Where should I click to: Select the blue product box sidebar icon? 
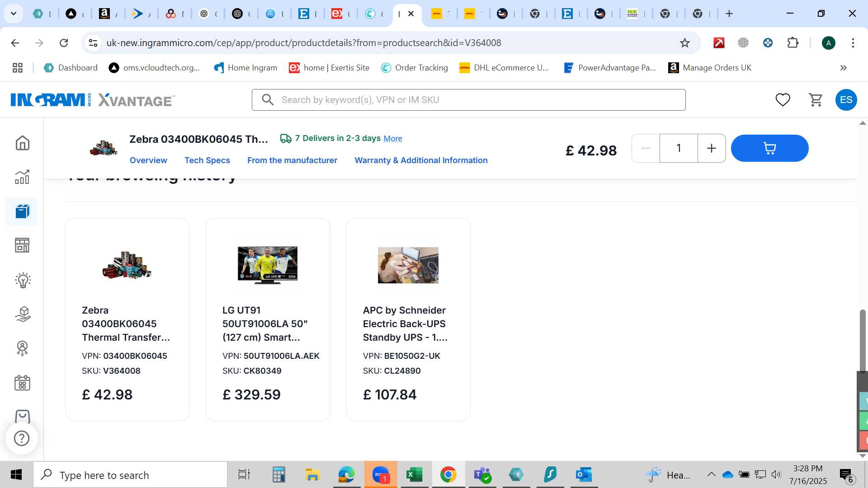tap(22, 211)
